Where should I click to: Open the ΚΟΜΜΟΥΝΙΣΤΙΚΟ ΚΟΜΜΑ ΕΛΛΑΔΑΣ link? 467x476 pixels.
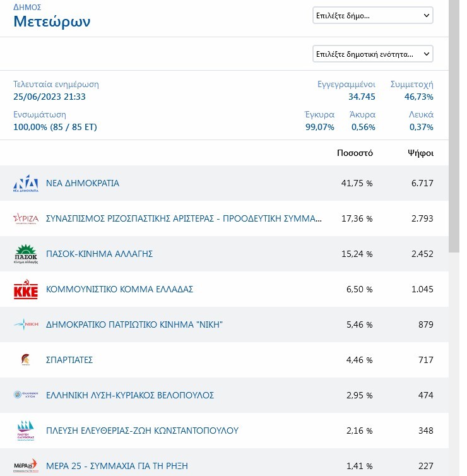(119, 290)
